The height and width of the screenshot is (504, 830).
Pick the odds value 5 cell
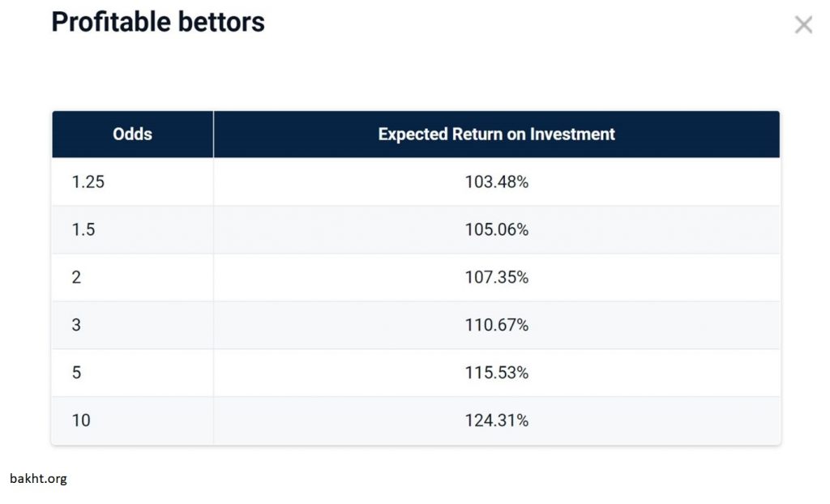pos(76,374)
